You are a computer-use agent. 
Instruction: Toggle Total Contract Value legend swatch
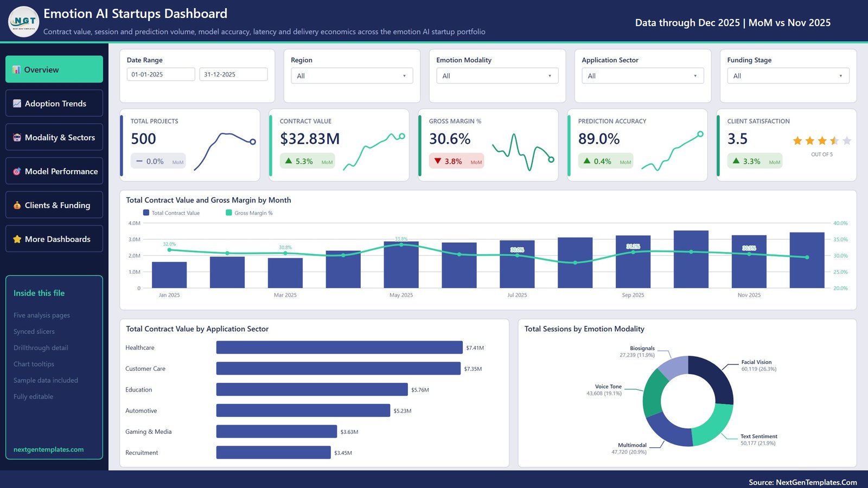click(x=146, y=213)
